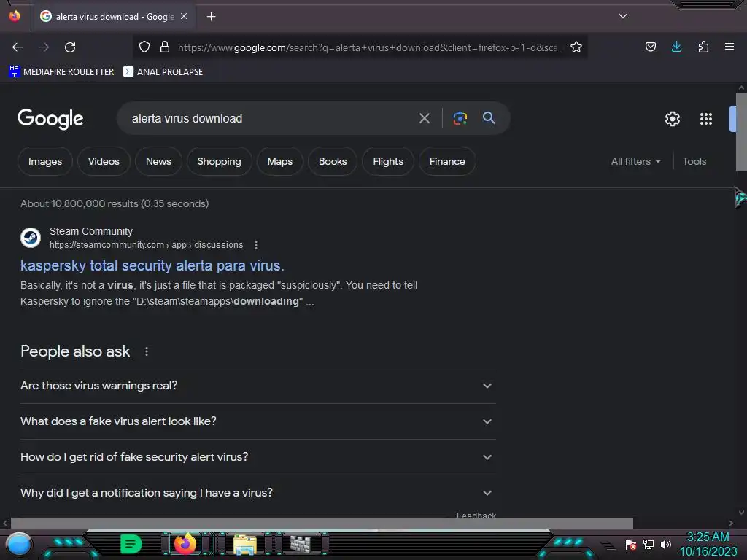747x560 pixels.
Task: Open the All filters dropdown
Action: (x=635, y=161)
